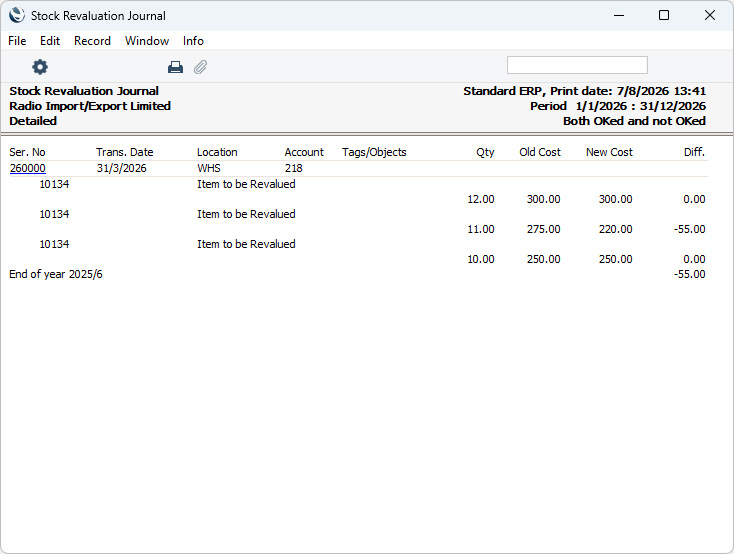Open the File menu
This screenshot has height=554, width=734.
(x=17, y=41)
